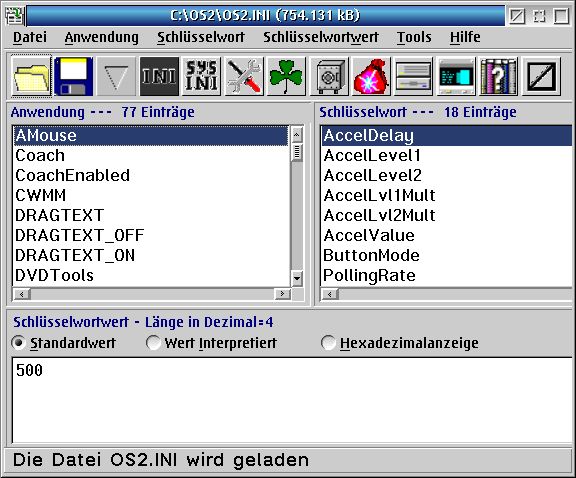Open the gray safe vault icon
The width and height of the screenshot is (576, 478).
coord(329,77)
